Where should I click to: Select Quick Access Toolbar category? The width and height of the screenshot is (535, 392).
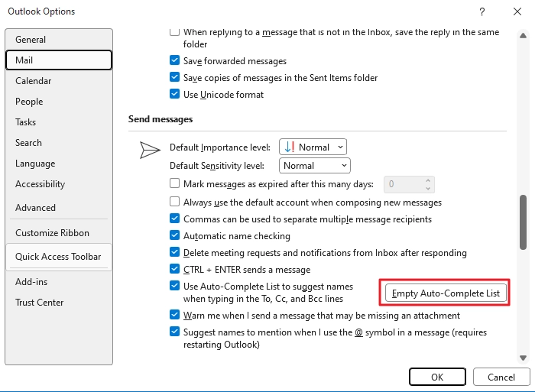59,257
